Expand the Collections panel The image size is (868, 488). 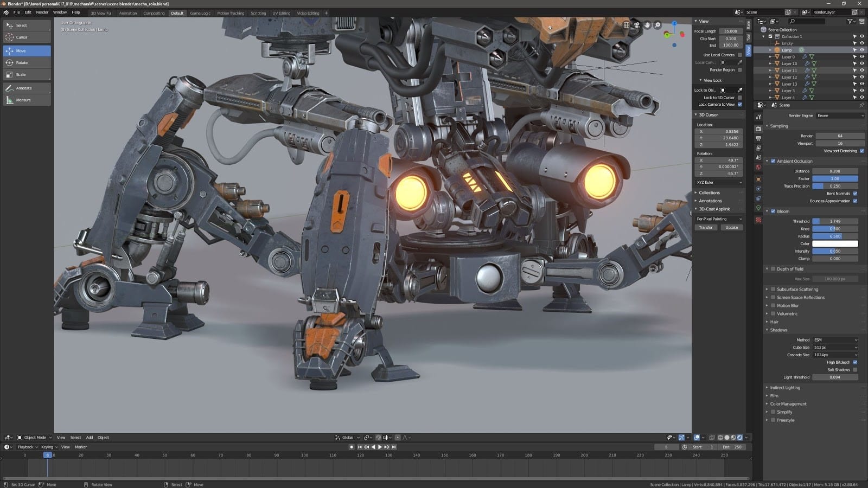pyautogui.click(x=709, y=192)
